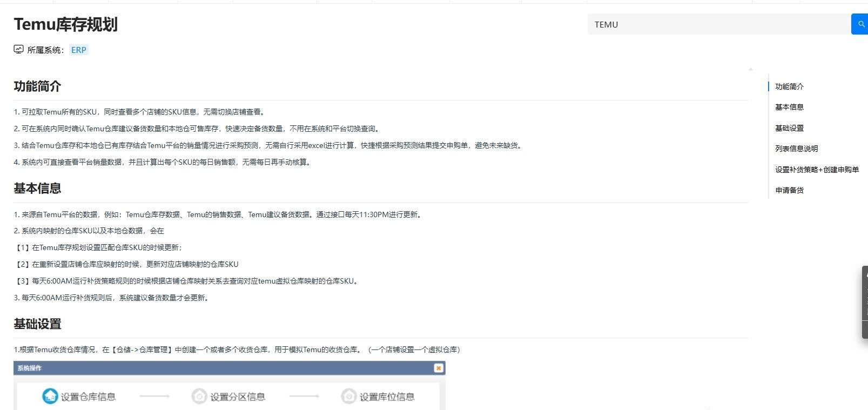Image resolution: width=868 pixels, height=410 pixels.
Task: Click the 所属系统 label text
Action: [x=46, y=50]
